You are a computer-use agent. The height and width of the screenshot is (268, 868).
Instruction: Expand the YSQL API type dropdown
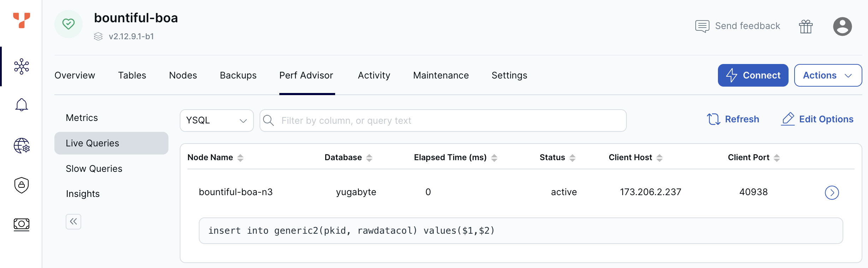pos(216,121)
